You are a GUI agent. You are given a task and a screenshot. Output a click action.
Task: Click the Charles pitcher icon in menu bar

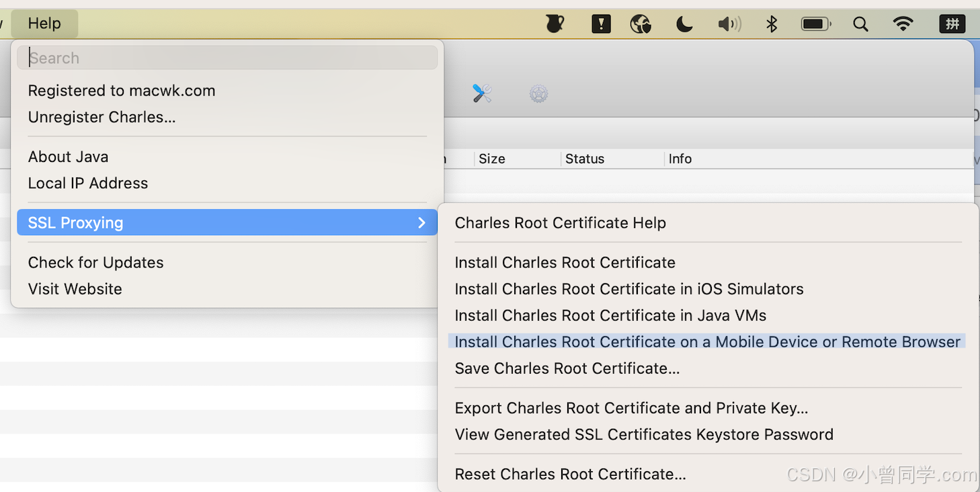click(x=555, y=24)
